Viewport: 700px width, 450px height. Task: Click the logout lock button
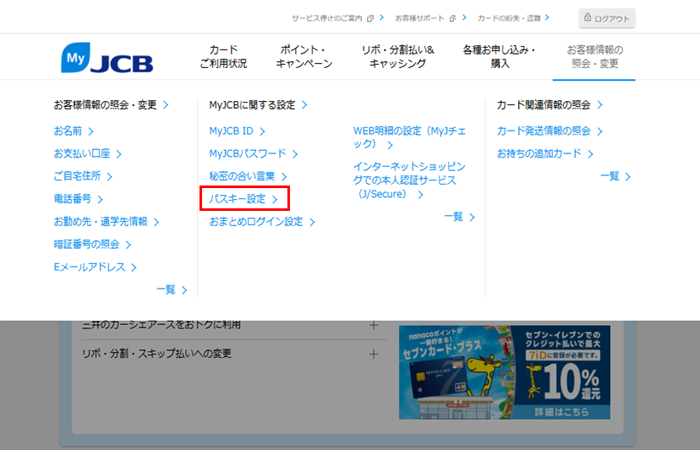coord(607,18)
